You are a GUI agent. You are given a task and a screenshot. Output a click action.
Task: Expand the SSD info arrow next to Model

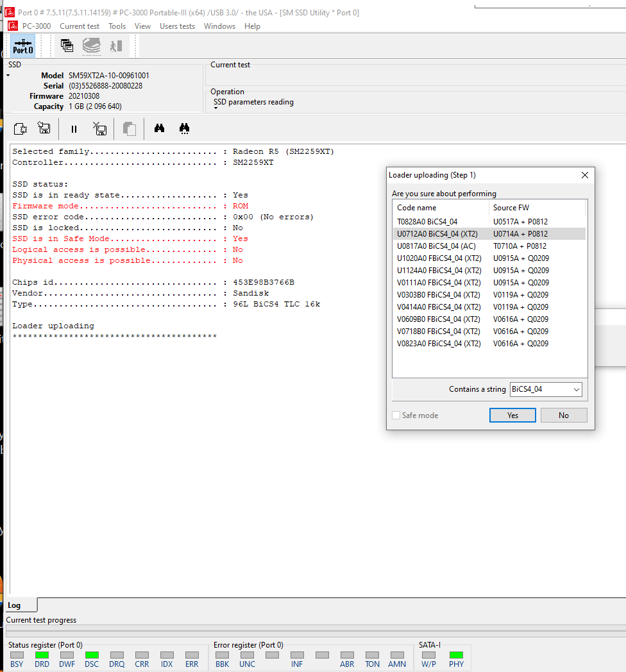coord(8,76)
